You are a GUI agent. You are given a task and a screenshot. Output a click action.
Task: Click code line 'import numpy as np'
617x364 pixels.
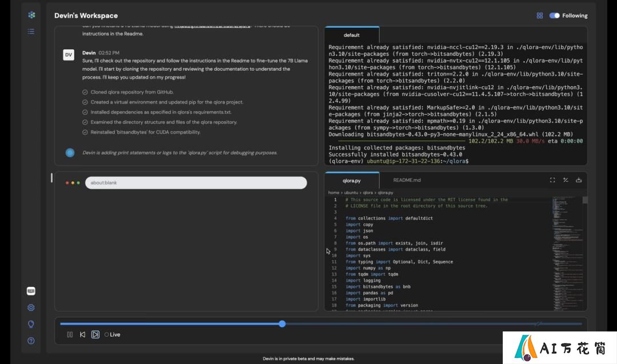[x=368, y=269]
